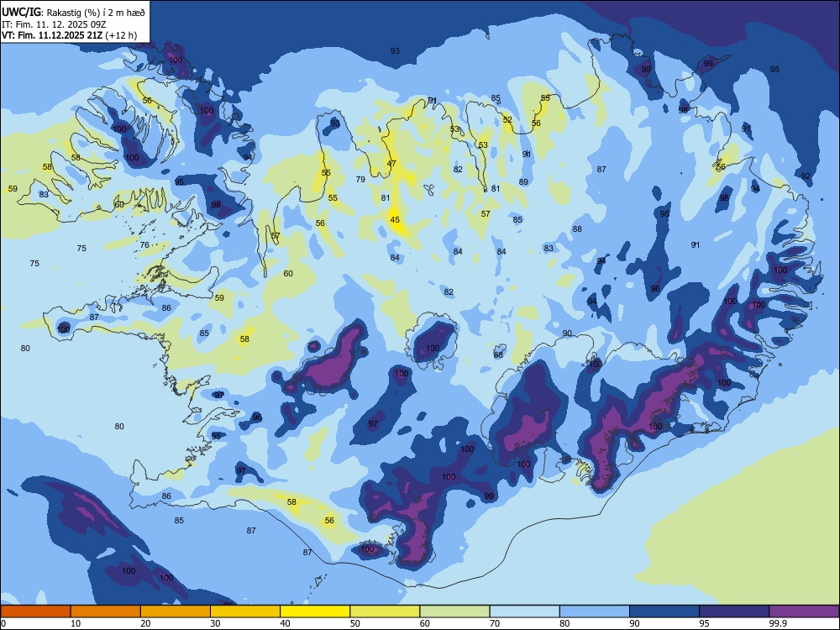Pick the pale yellow 50–60 legend swatch
This screenshot has height=630, width=840.
coord(385,612)
